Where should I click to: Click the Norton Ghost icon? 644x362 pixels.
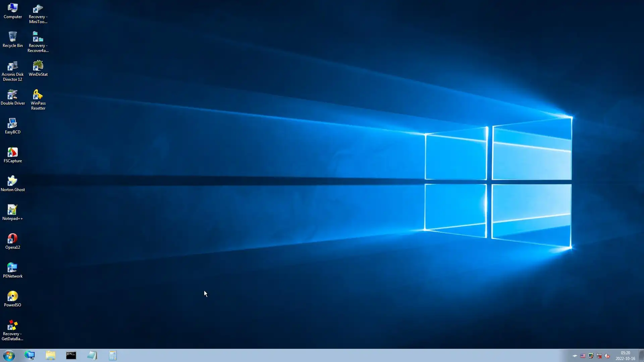point(13,184)
